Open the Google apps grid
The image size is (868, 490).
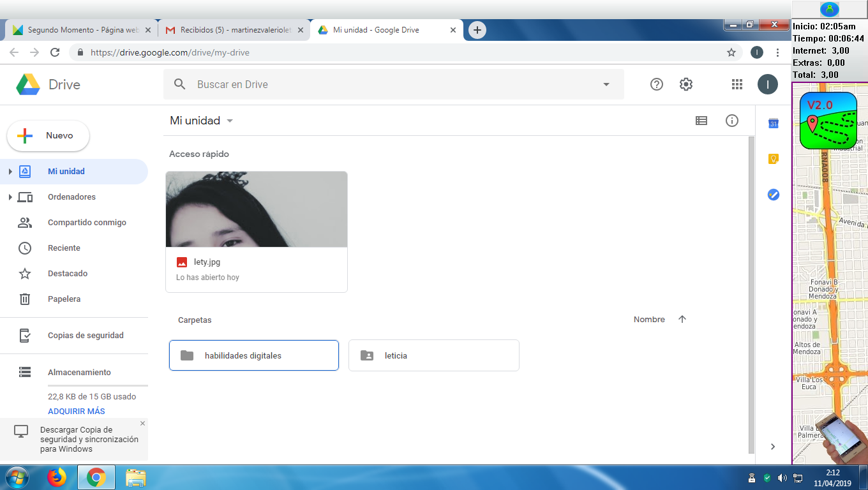pyautogui.click(x=737, y=84)
